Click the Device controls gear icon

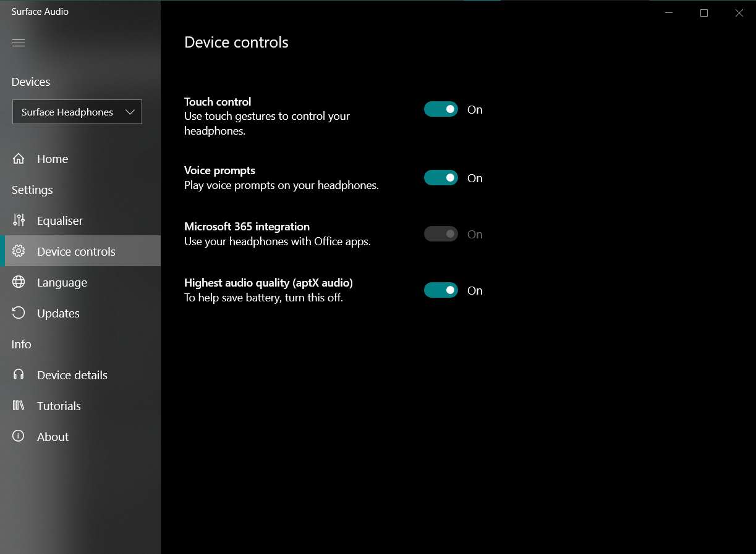(x=19, y=251)
